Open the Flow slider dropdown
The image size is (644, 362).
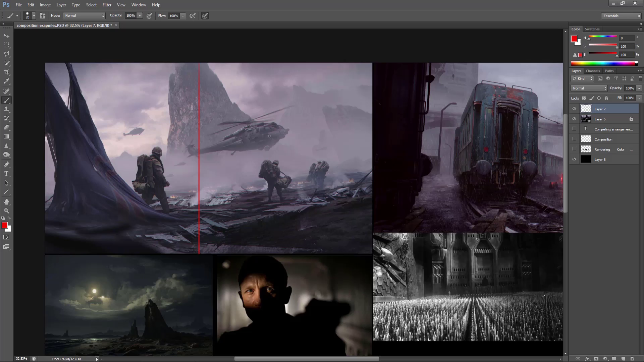click(183, 16)
